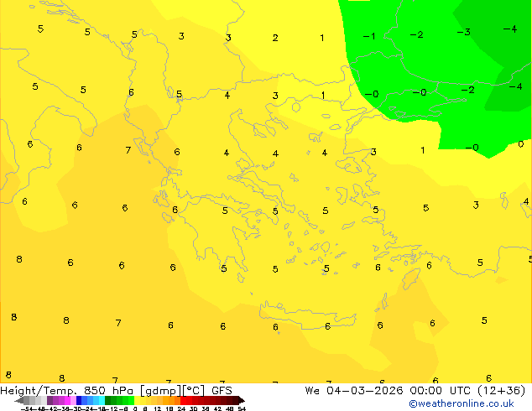The image size is (532, 411).
Task: Click the GFS model label in the title
Action: point(222,391)
